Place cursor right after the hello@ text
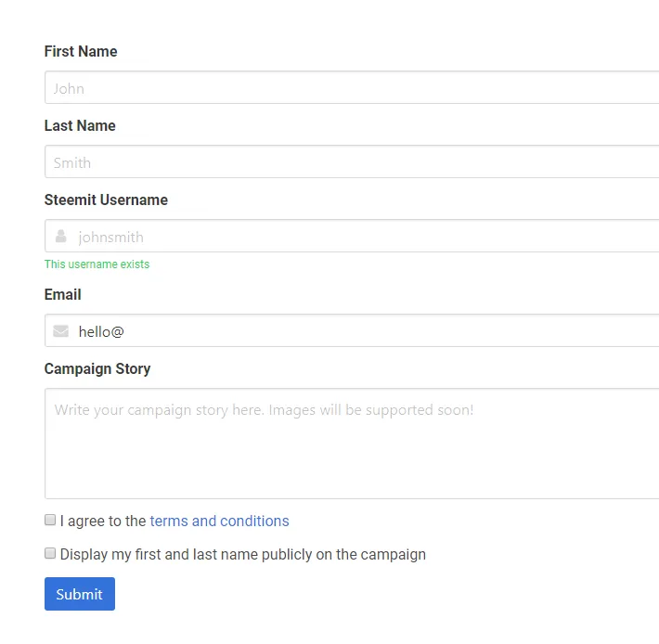659x644 pixels. pyautogui.click(x=124, y=332)
